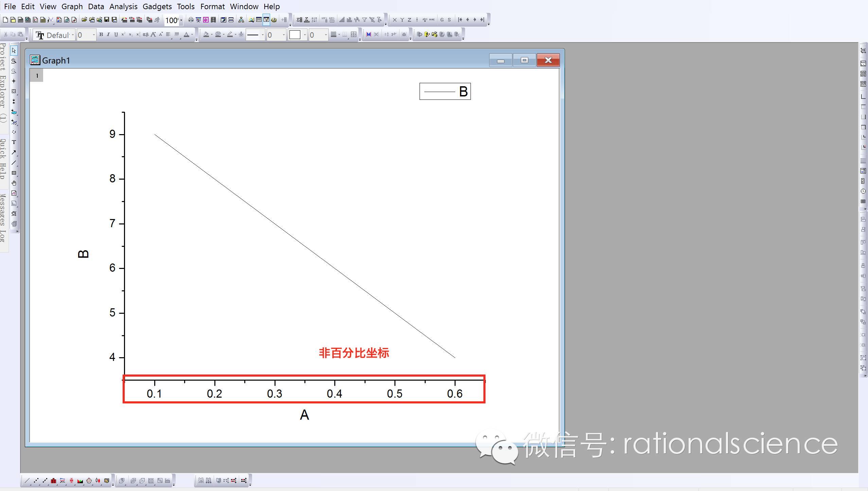
Task: Select the Arrow drawing tool
Action: tap(14, 152)
